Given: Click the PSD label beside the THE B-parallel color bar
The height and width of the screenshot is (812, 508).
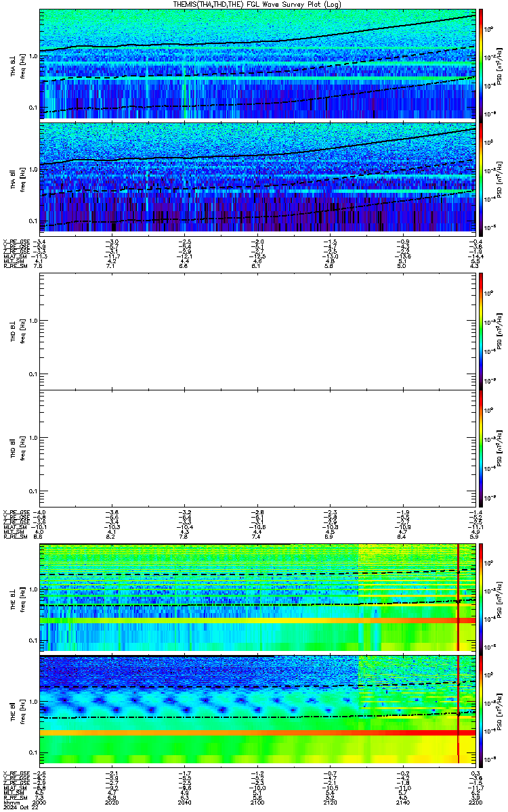Looking at the screenshot, I should pos(498,710).
